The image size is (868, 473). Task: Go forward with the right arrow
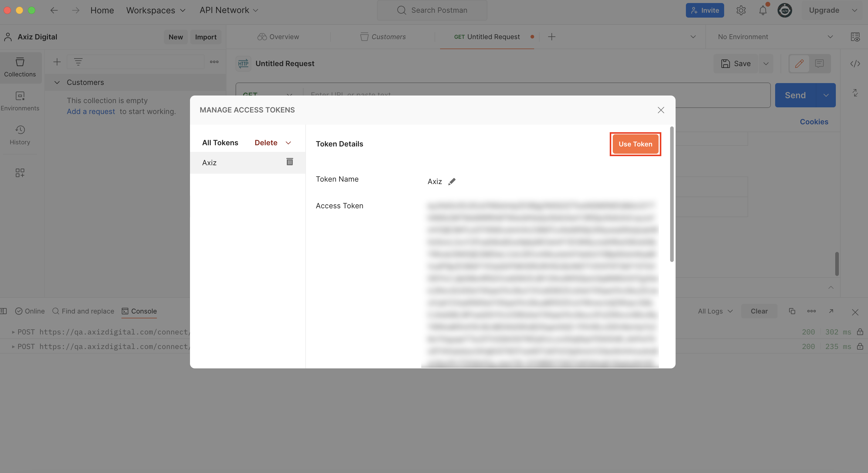pos(76,10)
